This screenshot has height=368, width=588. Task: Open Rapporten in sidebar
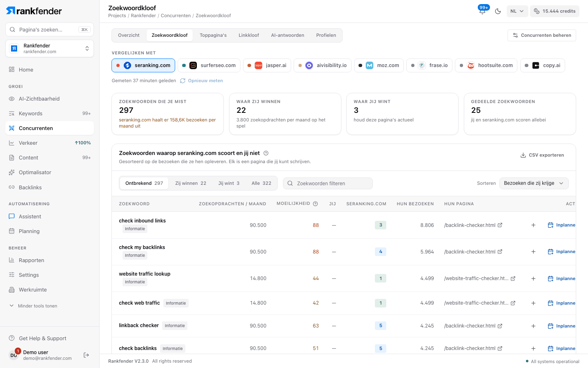tap(49, 260)
